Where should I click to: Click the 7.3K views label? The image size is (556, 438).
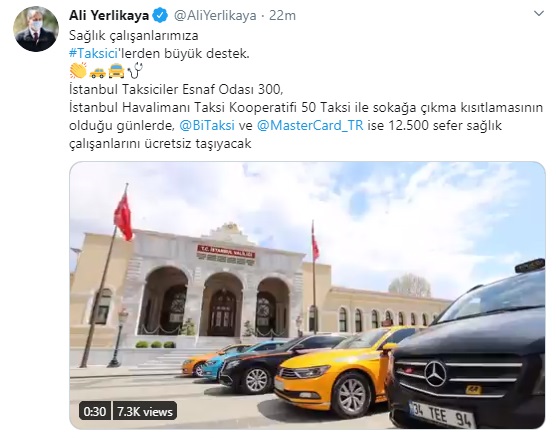pos(145,411)
